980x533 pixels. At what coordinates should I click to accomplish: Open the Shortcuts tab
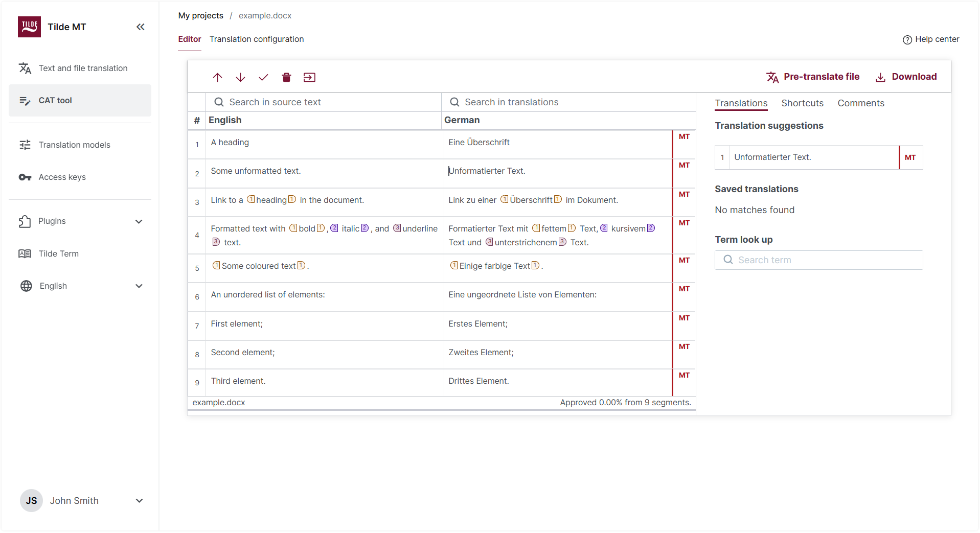pos(802,103)
